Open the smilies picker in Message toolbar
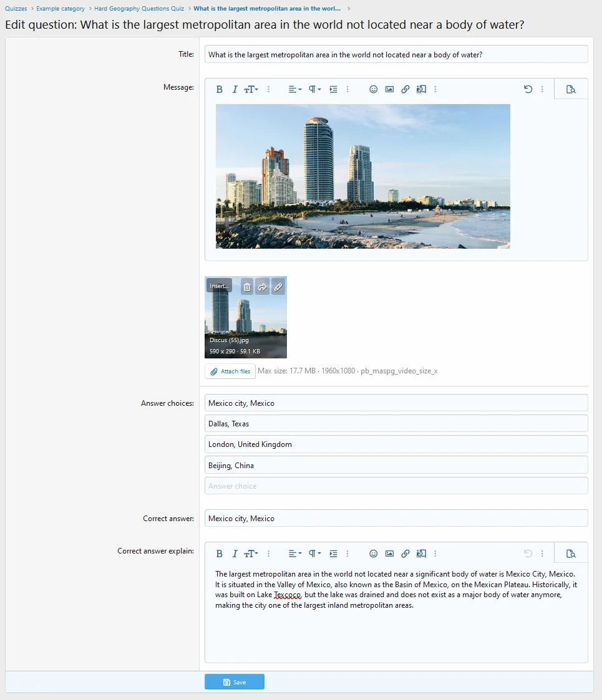Image resolution: width=602 pixels, height=700 pixels. click(374, 89)
